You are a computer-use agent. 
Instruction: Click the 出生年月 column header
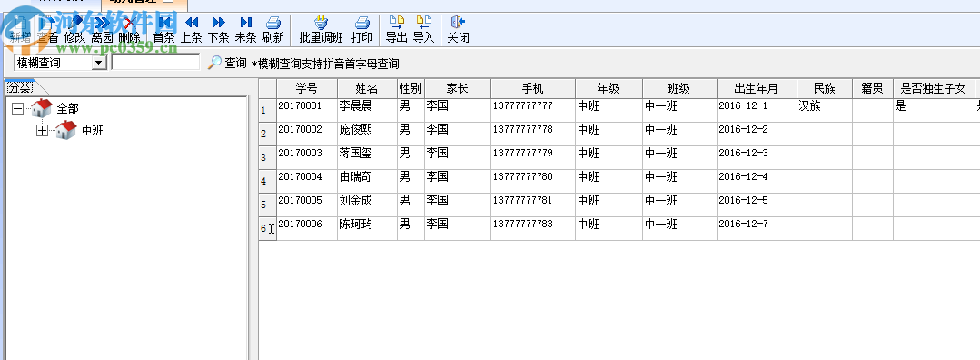[757, 88]
